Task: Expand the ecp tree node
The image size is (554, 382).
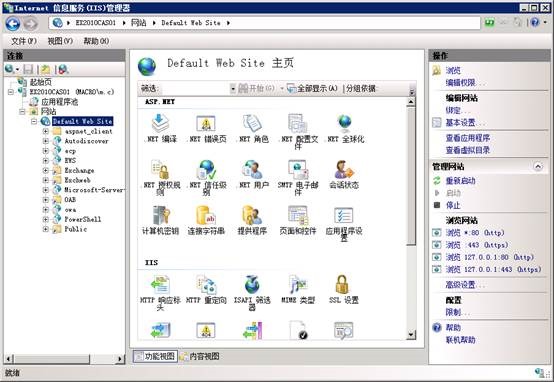Action: click(46, 151)
